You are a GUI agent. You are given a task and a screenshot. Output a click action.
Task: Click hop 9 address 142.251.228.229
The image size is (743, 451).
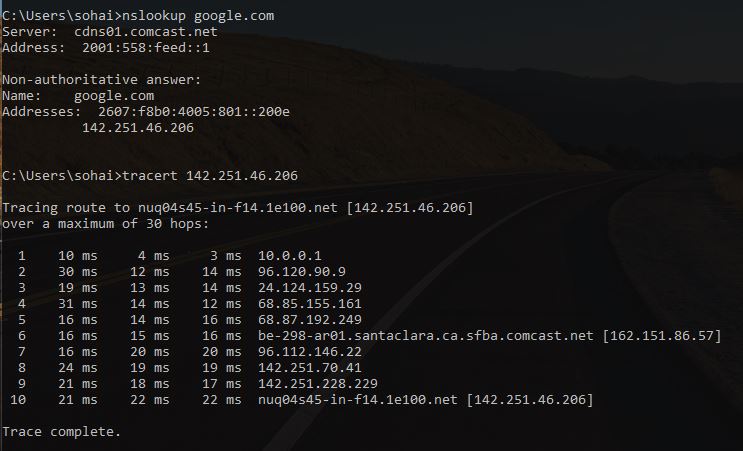tap(318, 384)
